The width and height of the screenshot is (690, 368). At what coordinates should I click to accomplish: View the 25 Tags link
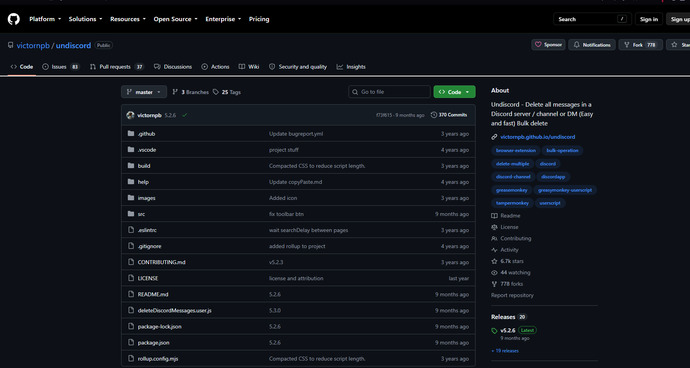coord(227,92)
